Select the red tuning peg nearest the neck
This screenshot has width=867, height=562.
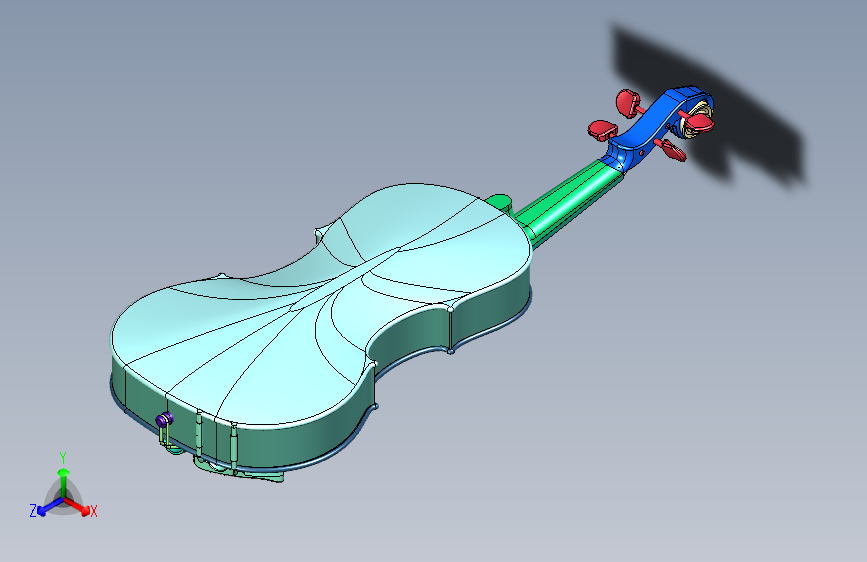click(x=602, y=130)
